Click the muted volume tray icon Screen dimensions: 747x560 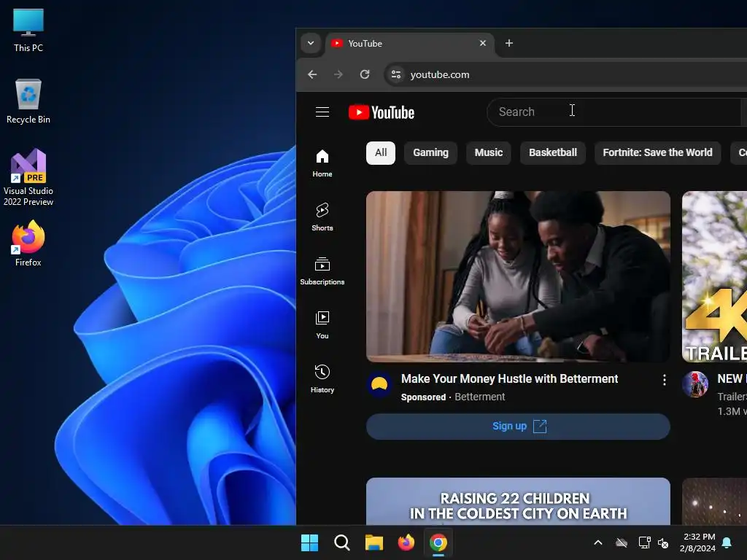click(x=662, y=542)
